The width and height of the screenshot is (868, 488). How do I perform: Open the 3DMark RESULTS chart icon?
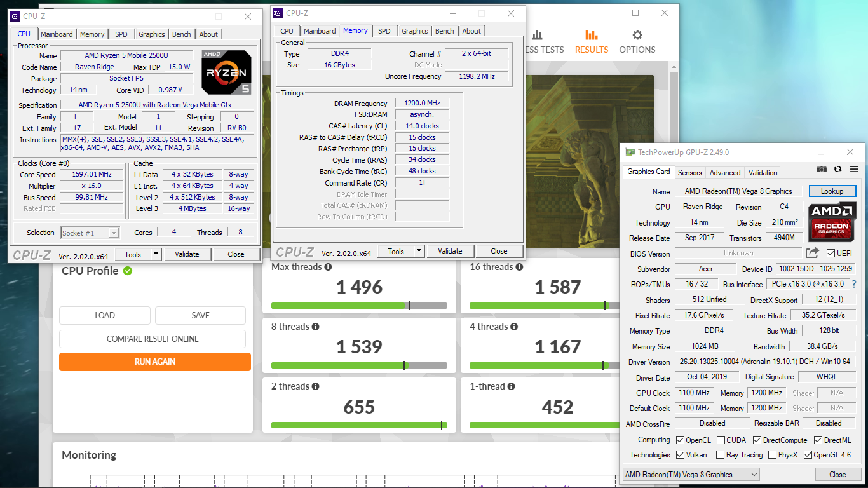(591, 35)
